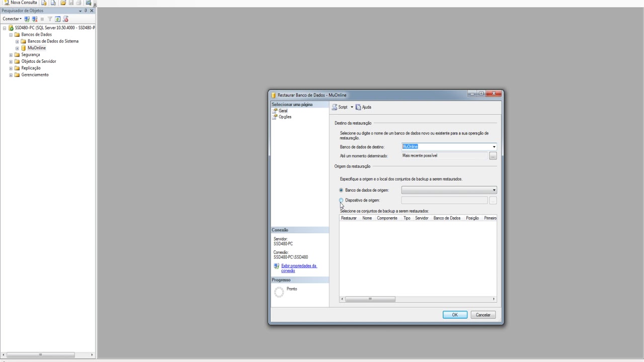
Task: Open the Conectar dropdown menu
Action: pos(12,19)
